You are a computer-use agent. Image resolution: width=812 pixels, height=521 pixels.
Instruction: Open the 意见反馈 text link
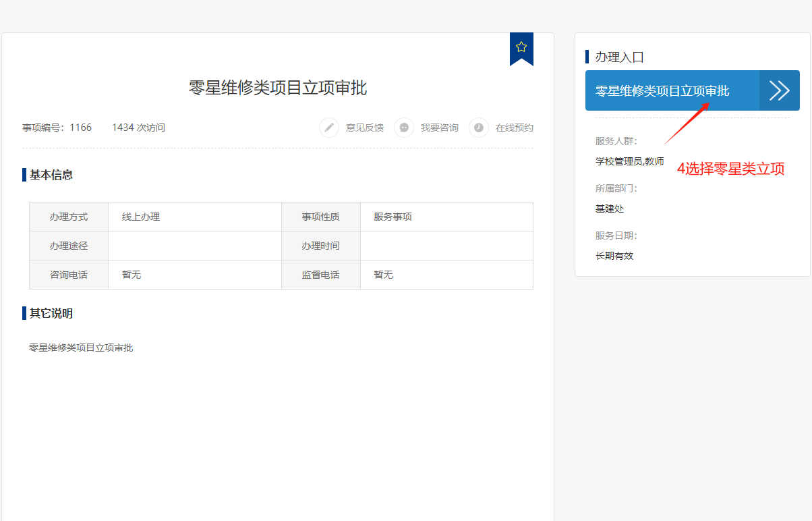coord(364,128)
